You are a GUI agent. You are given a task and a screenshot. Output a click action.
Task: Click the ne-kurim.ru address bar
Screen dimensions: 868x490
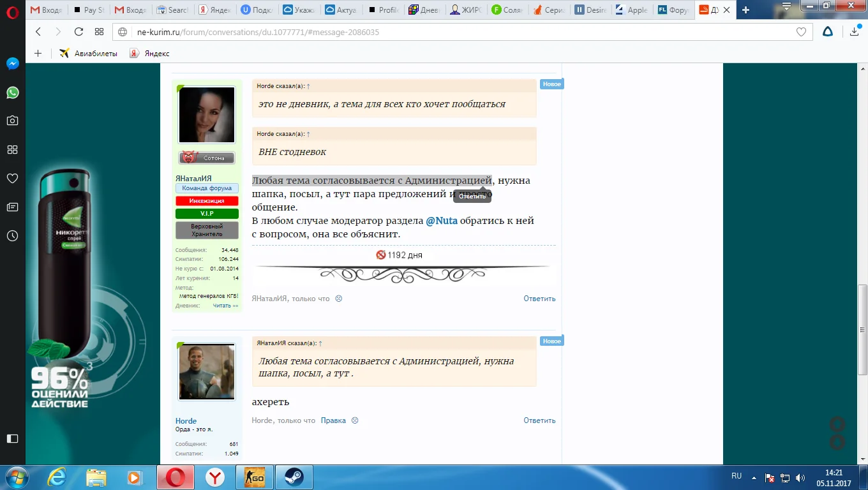point(463,32)
